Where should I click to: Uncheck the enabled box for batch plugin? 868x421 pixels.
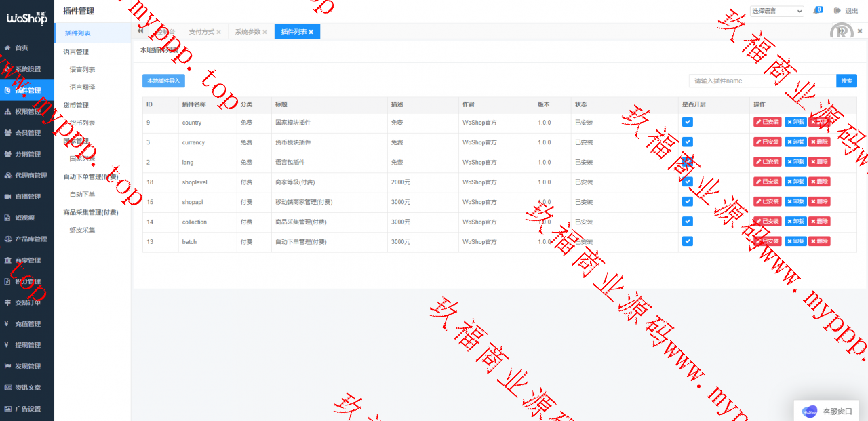tap(687, 241)
